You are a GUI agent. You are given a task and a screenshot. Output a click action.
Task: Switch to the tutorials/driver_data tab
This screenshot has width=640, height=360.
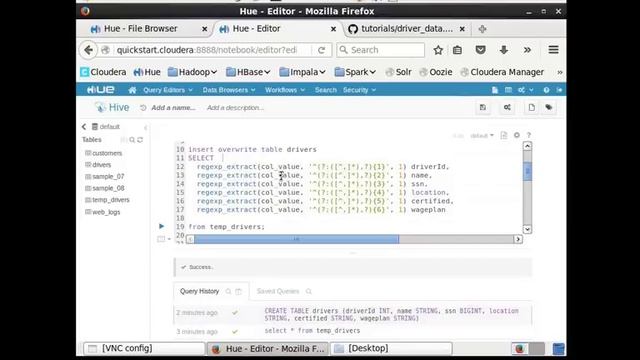click(x=407, y=29)
